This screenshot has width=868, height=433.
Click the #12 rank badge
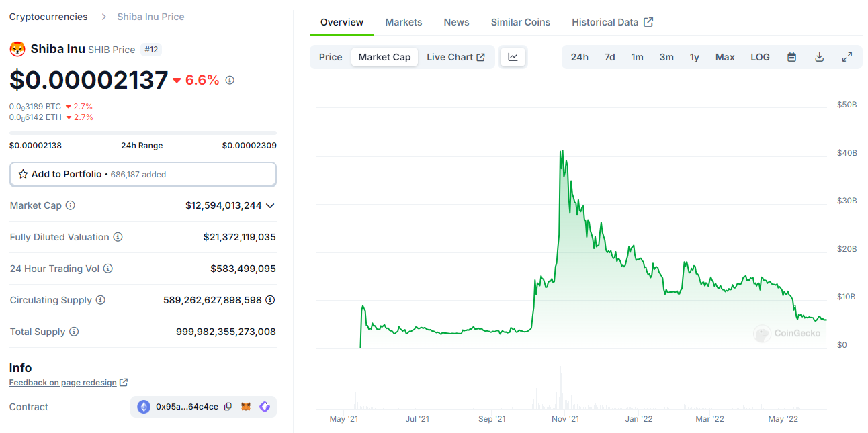pyautogui.click(x=151, y=50)
